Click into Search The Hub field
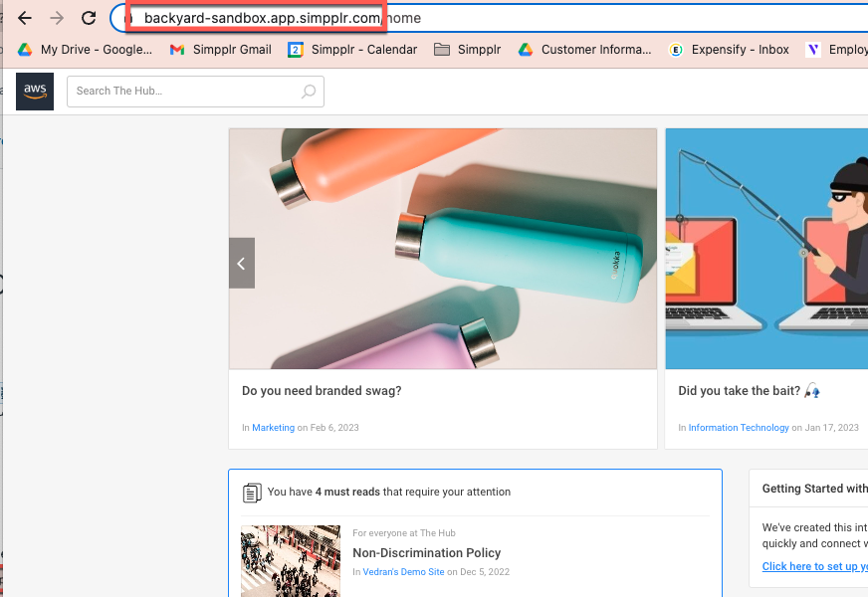Viewport: 868px width, 597px height. (184, 92)
